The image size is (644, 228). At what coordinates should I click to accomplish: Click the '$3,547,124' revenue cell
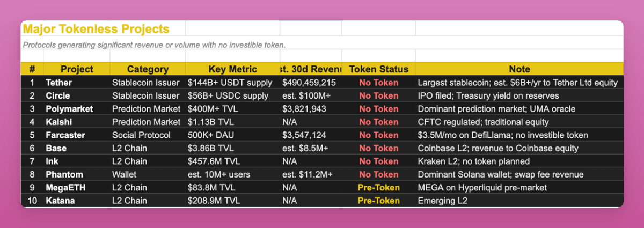point(311,135)
